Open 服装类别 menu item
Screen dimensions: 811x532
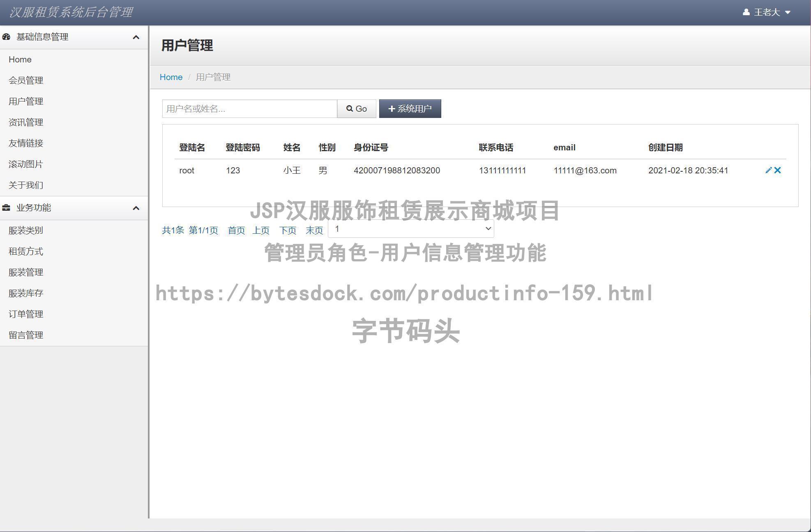tap(26, 230)
